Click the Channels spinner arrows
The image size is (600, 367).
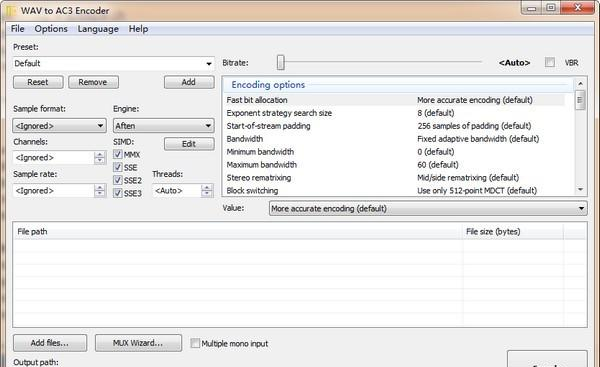click(x=100, y=158)
